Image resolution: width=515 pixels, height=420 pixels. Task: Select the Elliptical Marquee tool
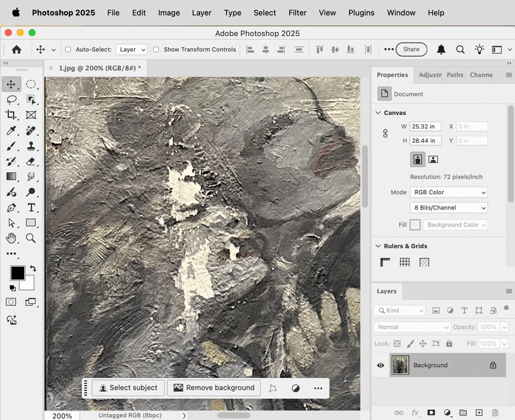[x=31, y=84]
